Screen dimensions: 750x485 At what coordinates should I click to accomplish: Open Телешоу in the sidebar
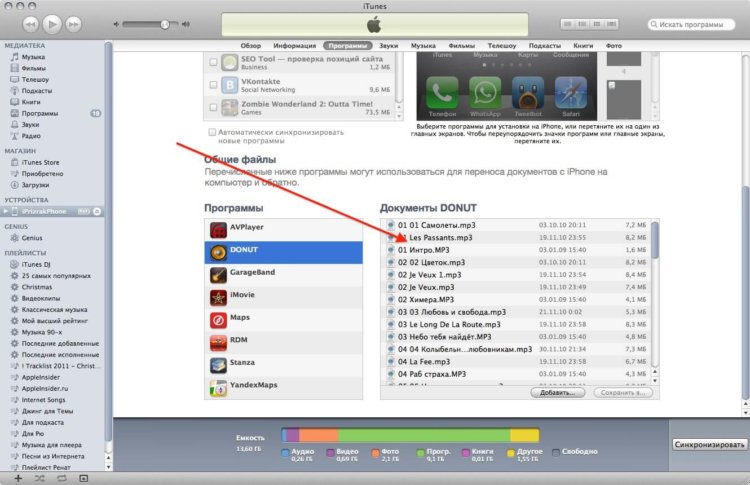tap(35, 79)
